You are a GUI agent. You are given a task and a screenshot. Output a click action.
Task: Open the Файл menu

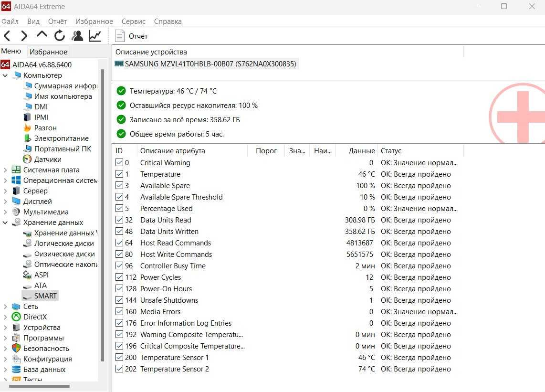tap(10, 21)
